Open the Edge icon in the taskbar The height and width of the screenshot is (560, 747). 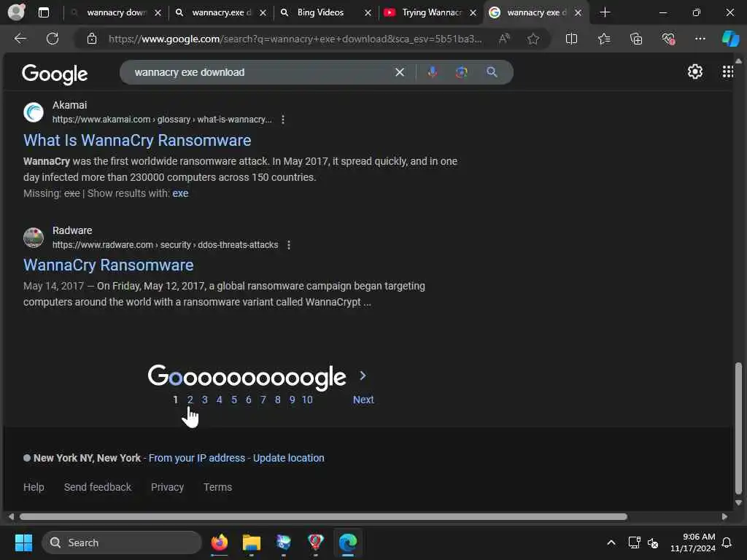(x=348, y=542)
